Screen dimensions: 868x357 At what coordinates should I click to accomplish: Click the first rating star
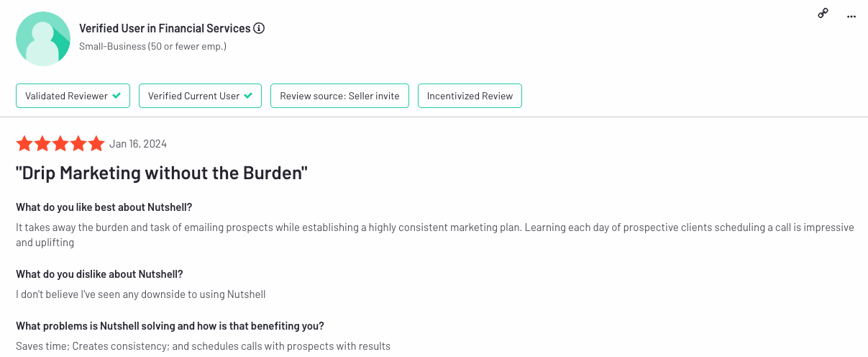pyautogui.click(x=24, y=144)
